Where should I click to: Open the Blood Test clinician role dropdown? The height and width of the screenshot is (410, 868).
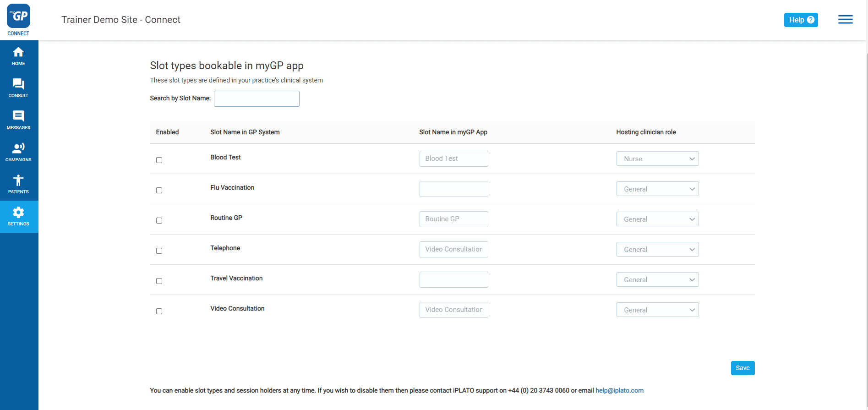(x=657, y=159)
